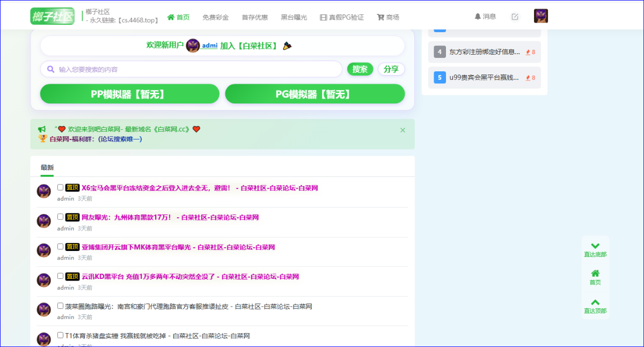Click 置顶 badge on 云讯KD post
The height and width of the screenshot is (347, 644).
[x=72, y=276]
